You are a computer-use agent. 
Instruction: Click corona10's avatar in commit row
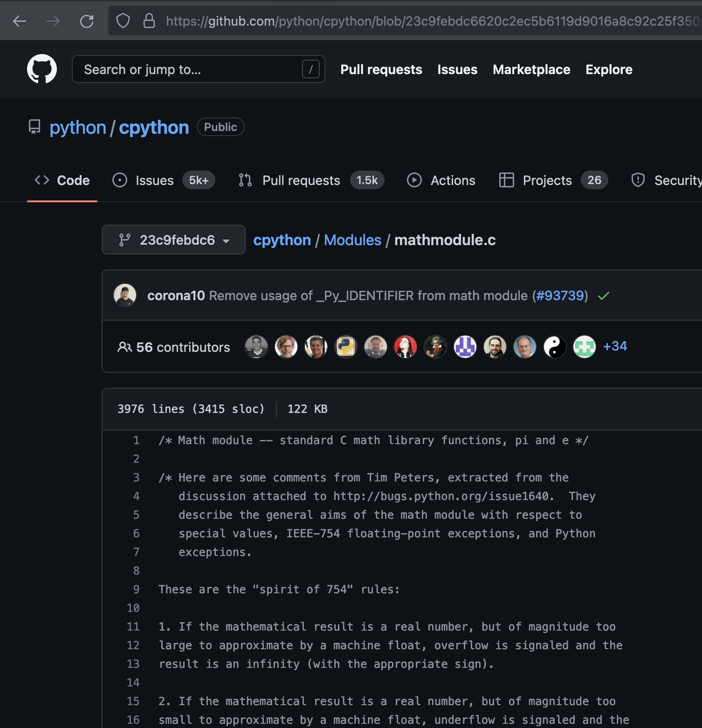tap(125, 295)
